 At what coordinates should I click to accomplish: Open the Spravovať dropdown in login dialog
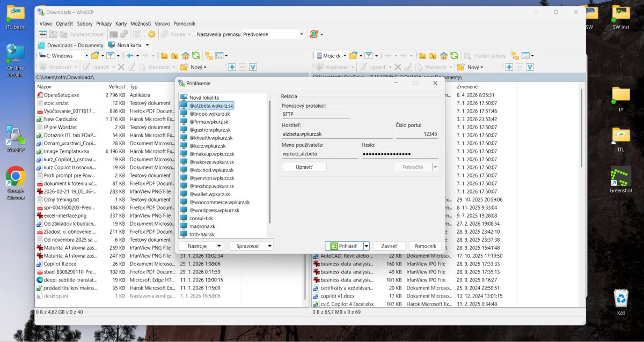tap(251, 246)
